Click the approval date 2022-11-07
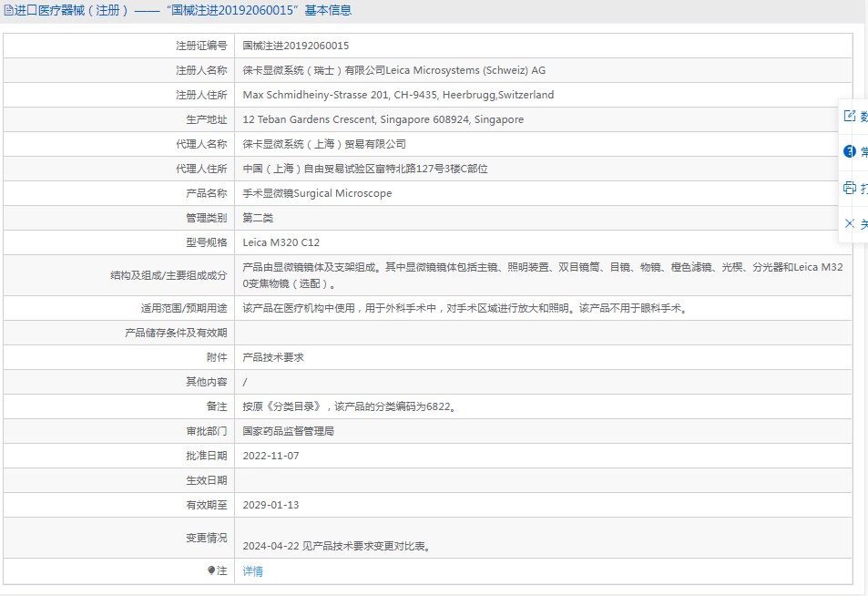Image resolution: width=868 pixels, height=596 pixels. [271, 455]
